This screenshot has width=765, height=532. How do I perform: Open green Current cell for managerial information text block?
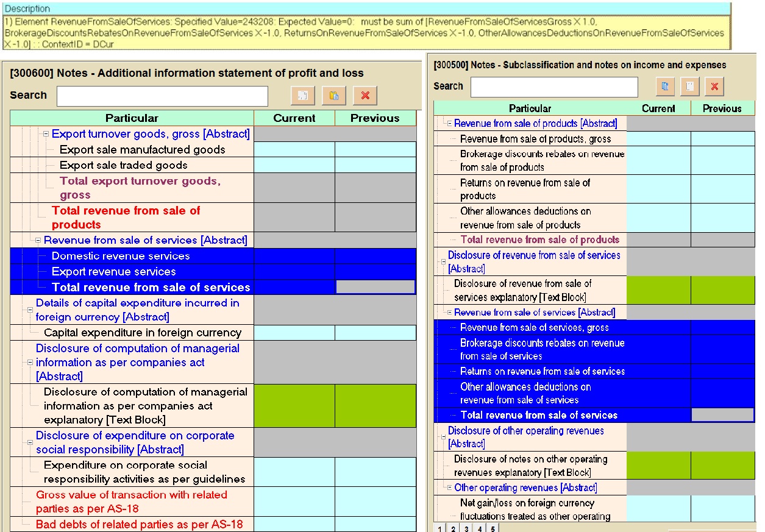pyautogui.click(x=294, y=406)
